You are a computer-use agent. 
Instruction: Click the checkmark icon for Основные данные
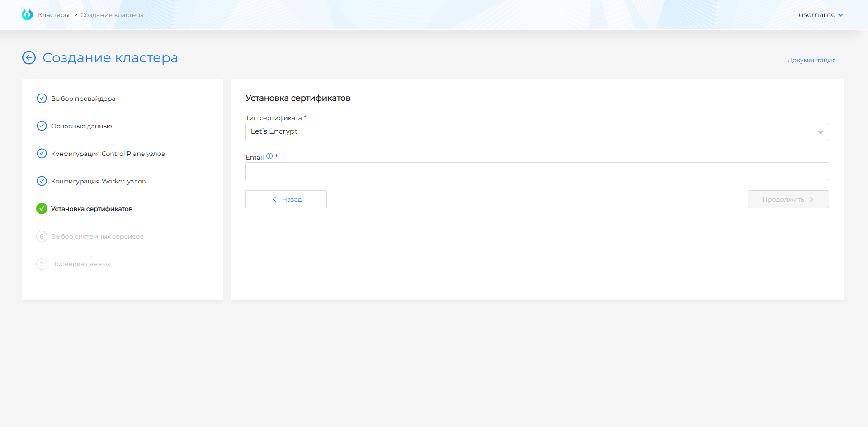coord(42,126)
